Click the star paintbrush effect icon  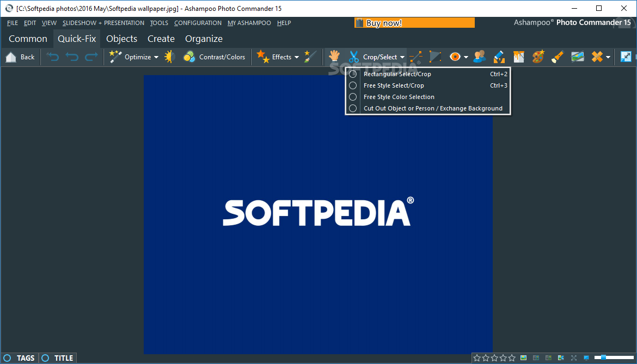click(x=310, y=57)
